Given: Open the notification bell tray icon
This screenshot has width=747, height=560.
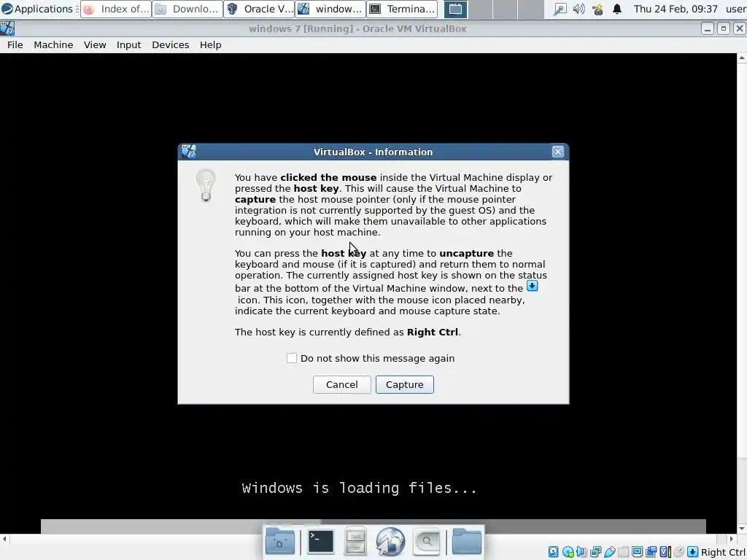Looking at the screenshot, I should [x=617, y=9].
